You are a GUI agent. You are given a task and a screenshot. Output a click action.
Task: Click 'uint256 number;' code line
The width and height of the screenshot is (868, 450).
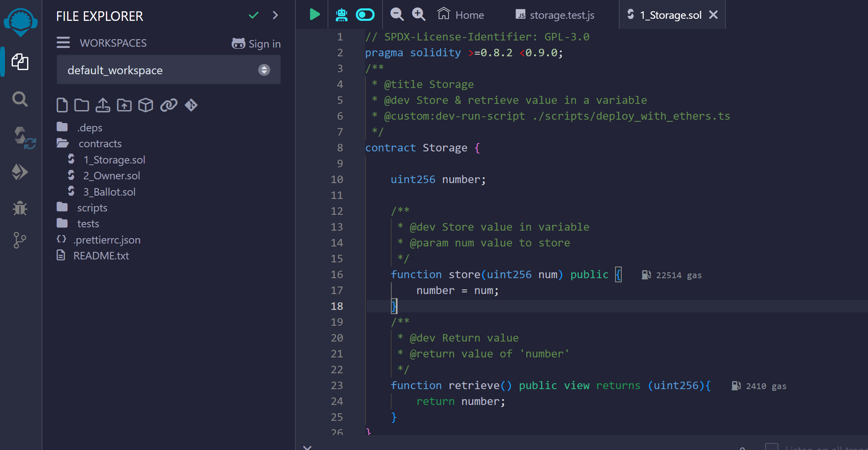[438, 179]
